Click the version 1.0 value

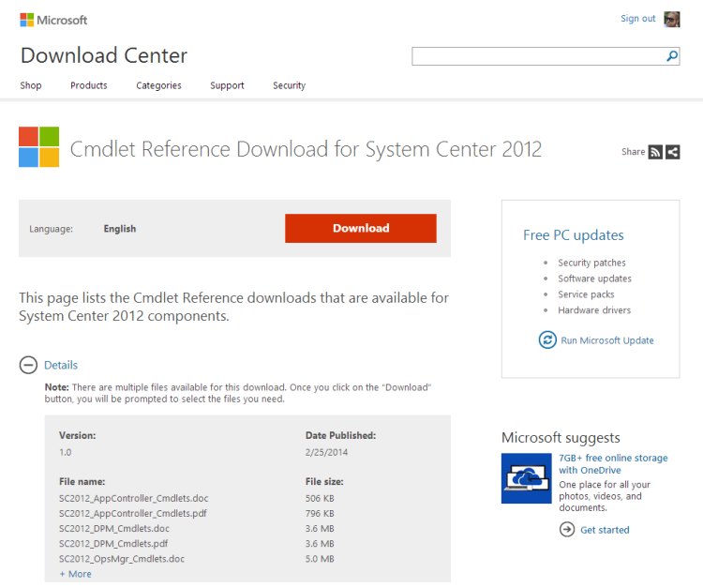pos(65,452)
